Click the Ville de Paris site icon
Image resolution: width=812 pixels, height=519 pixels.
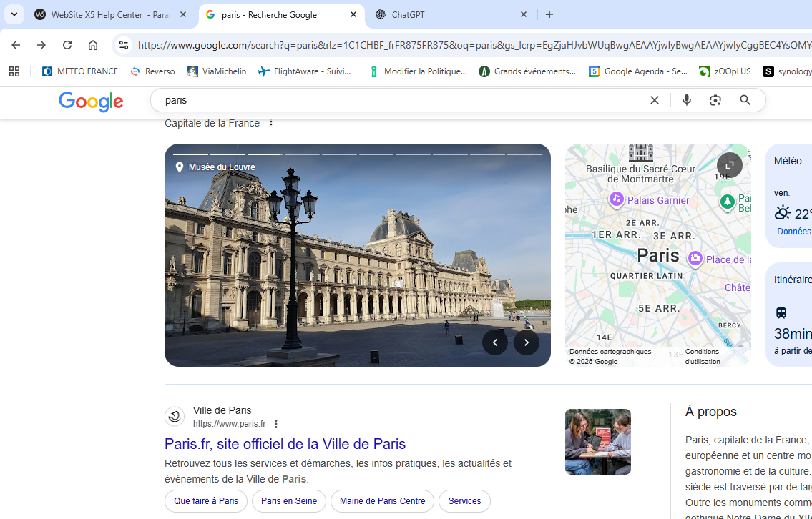(175, 417)
